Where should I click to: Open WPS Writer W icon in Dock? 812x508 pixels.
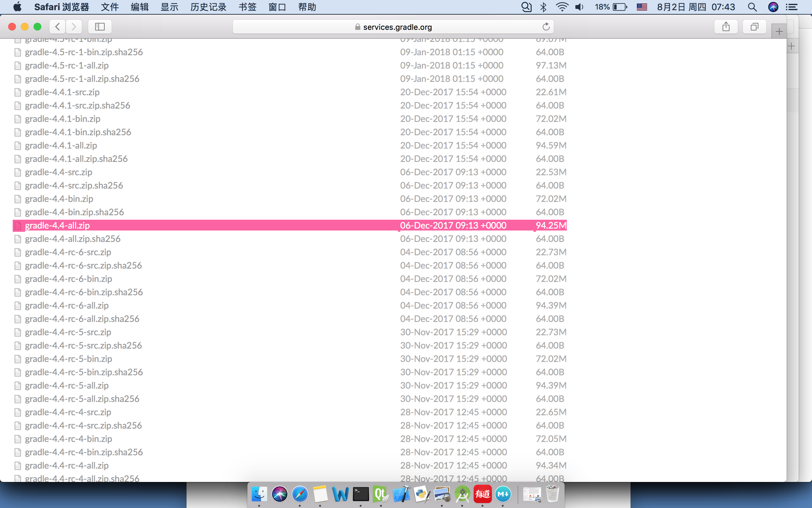point(340,494)
